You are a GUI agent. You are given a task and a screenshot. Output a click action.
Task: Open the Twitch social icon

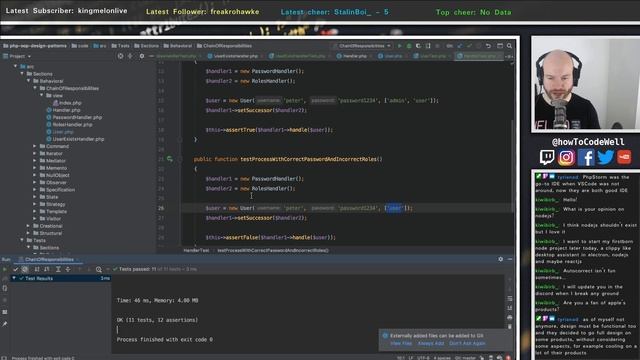pos(547,157)
